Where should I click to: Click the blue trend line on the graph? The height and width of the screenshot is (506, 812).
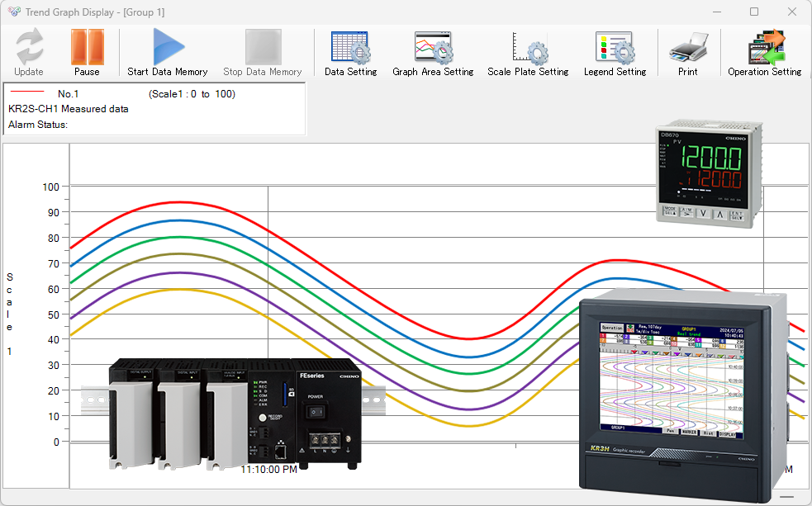point(179,220)
